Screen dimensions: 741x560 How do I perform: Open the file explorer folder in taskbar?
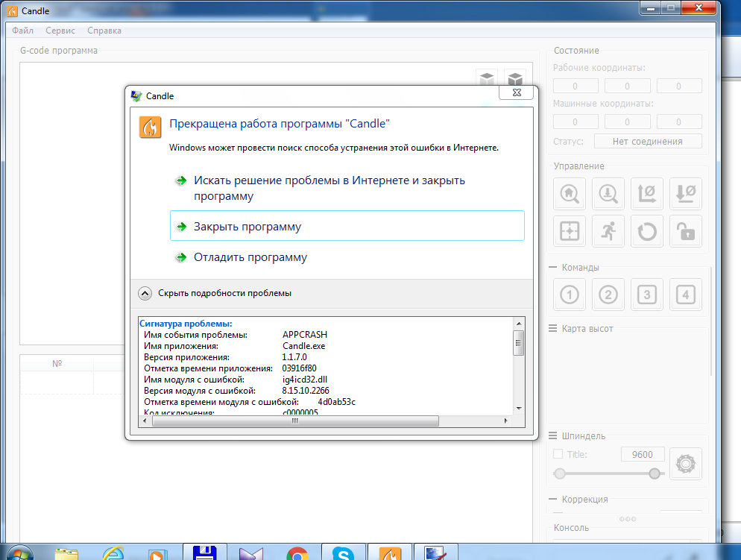pos(66,553)
